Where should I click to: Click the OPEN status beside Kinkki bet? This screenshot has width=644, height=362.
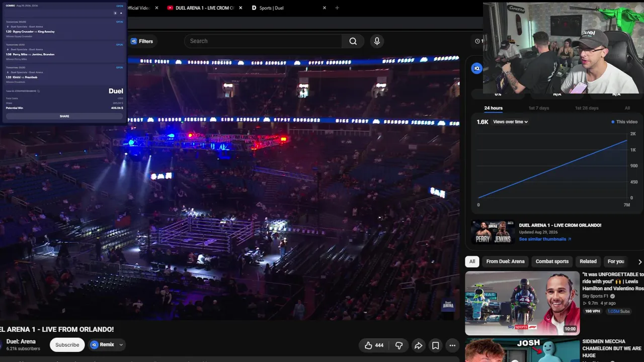point(120,67)
